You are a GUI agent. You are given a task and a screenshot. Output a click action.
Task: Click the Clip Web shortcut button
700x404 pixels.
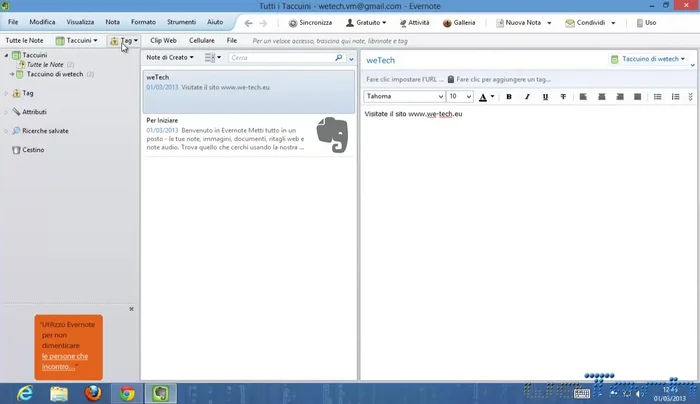pyautogui.click(x=163, y=40)
